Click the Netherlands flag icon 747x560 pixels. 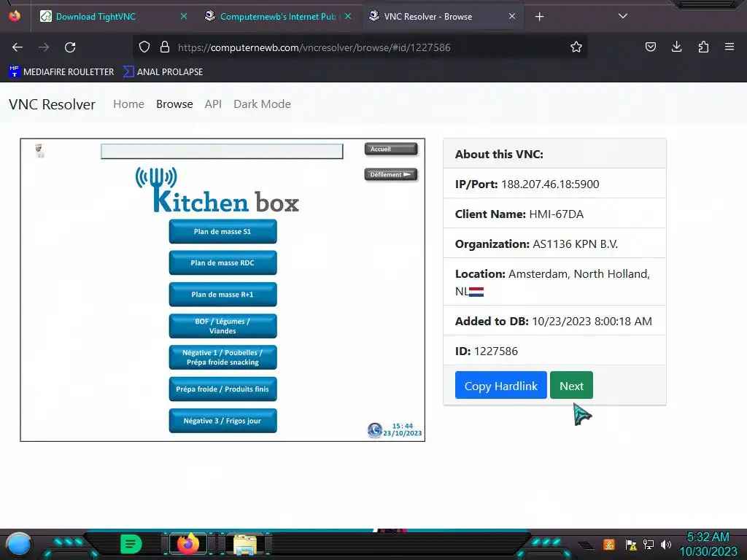click(476, 292)
